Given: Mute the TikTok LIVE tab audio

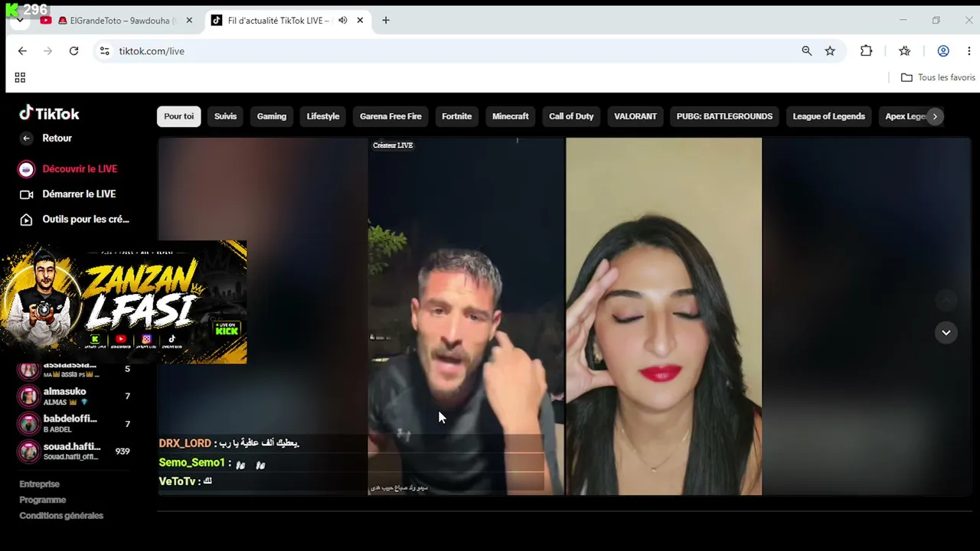Looking at the screenshot, I should (x=342, y=21).
